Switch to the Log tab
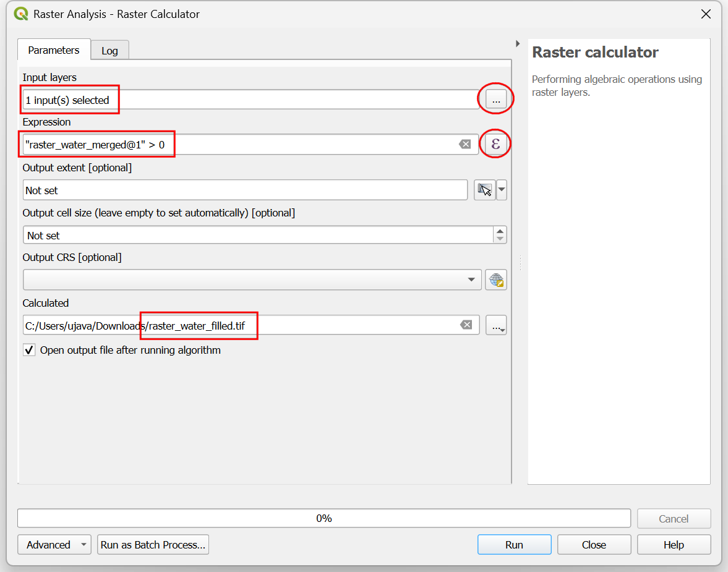 109,51
